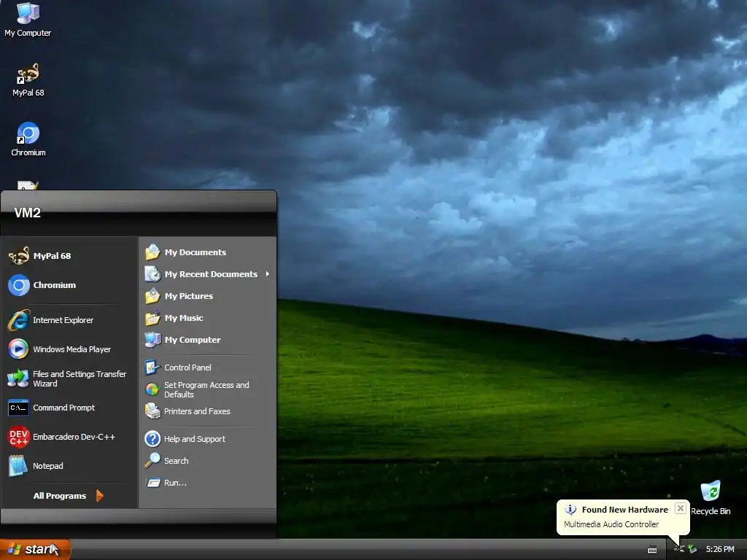Viewport: 747px width, 560px height.
Task: Click the on-screen keyboard taskbar icon
Action: (x=652, y=550)
